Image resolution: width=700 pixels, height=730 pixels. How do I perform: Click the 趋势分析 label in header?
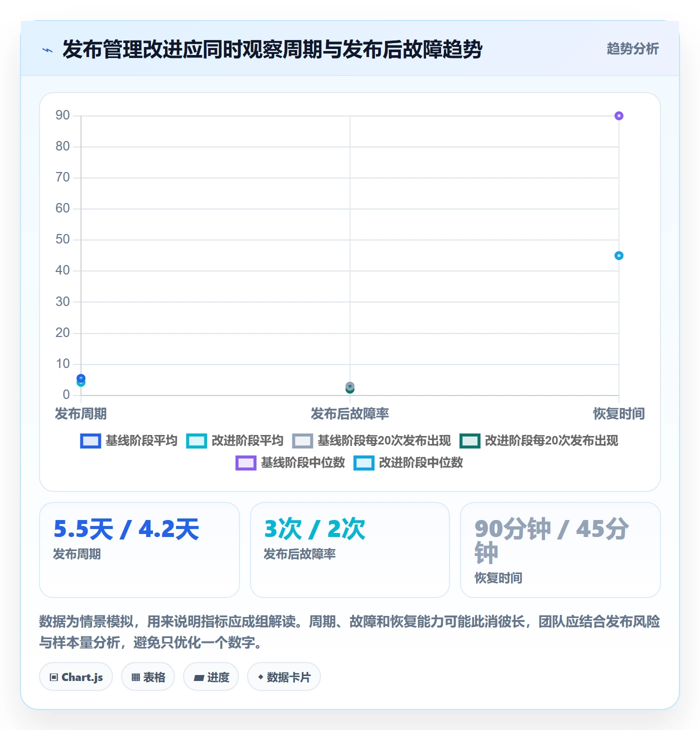tap(632, 49)
